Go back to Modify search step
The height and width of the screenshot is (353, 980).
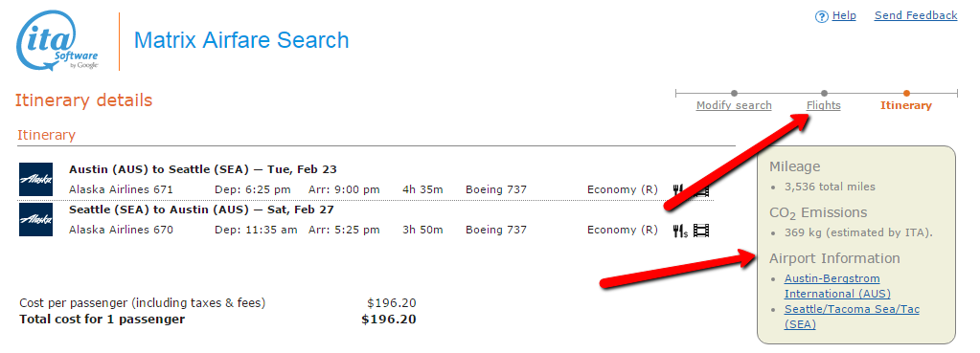pos(734,105)
